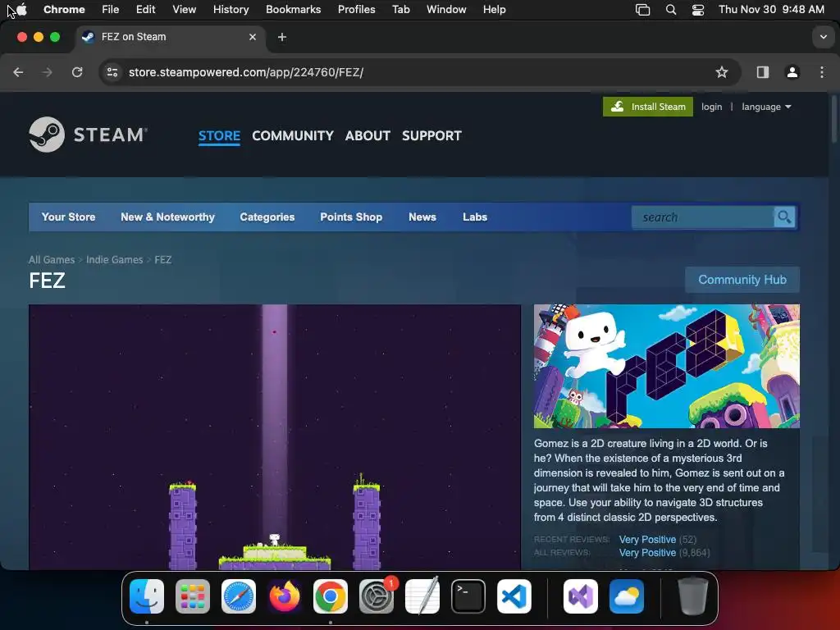Go to COMMUNITY section

[x=293, y=135]
